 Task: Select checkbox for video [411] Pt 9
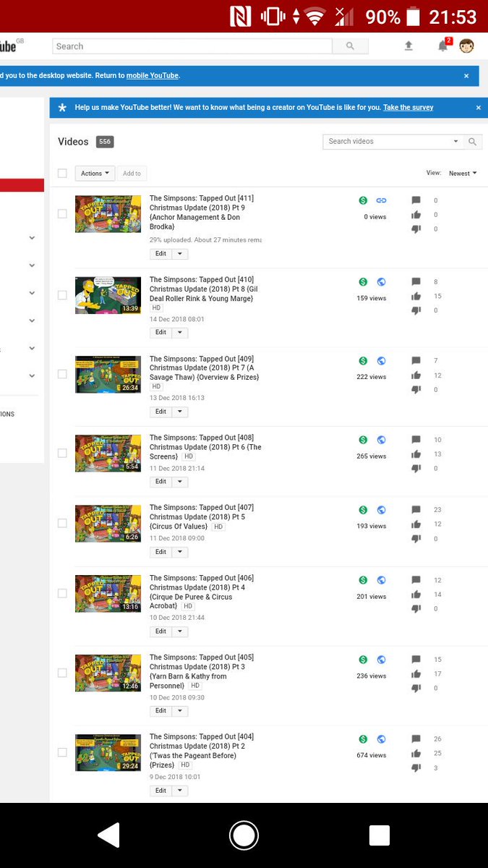(62, 213)
